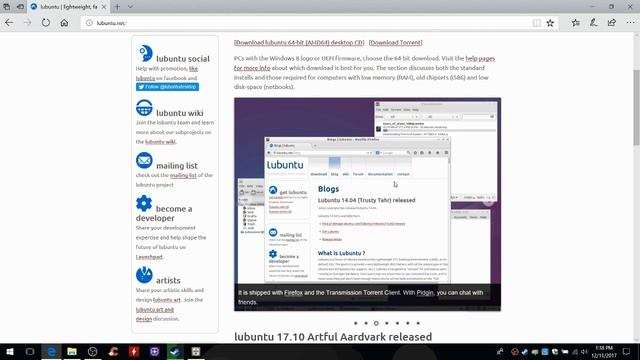Click the volume icon in system tray
This screenshot has height=360, width=640.
click(584, 351)
